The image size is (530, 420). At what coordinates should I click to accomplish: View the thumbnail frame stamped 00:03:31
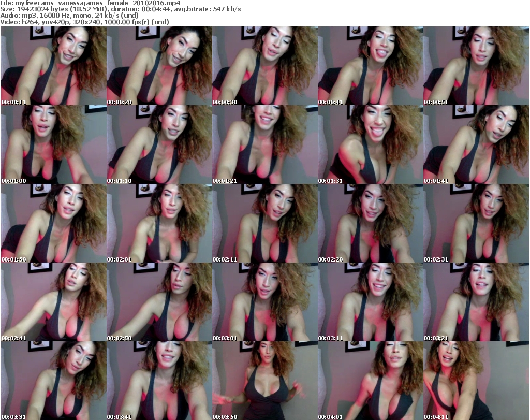[54, 381]
